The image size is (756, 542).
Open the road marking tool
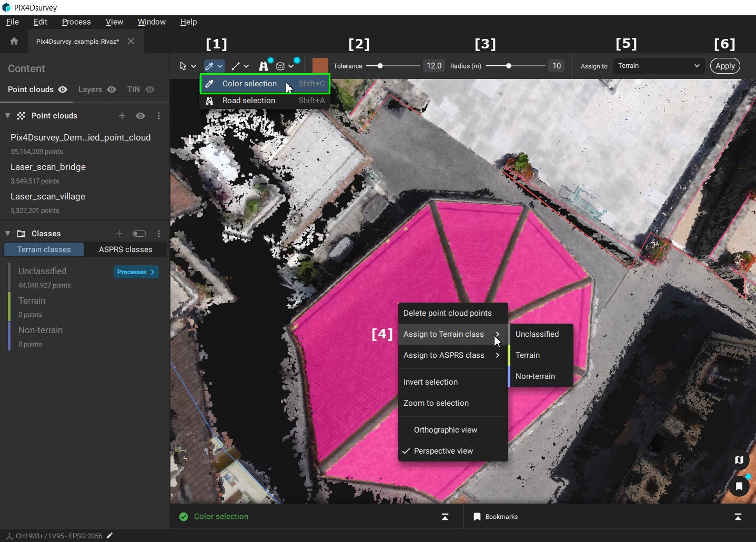pos(264,65)
